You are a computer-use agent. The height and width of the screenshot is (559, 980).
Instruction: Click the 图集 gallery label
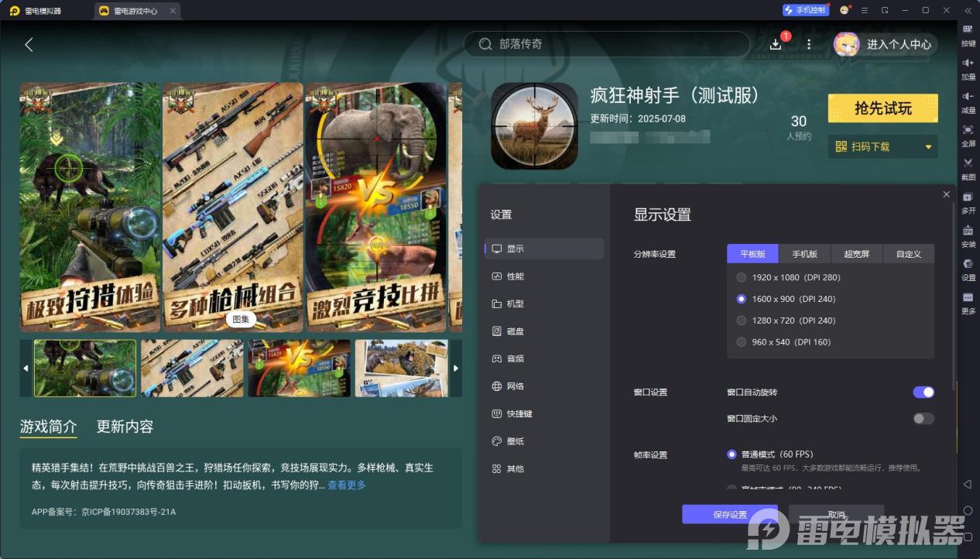point(241,319)
